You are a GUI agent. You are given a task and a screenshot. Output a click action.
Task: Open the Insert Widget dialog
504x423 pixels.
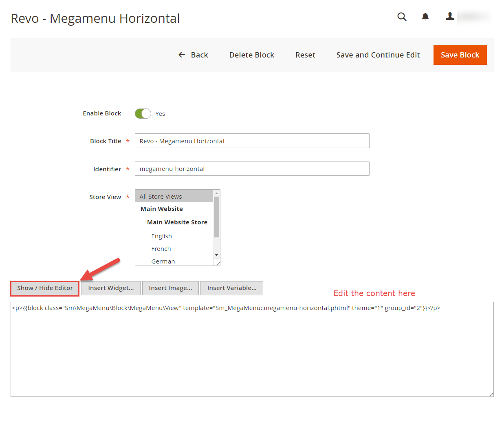click(x=111, y=288)
